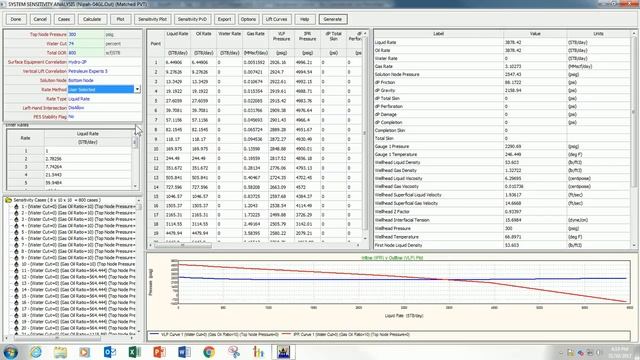Open the Options button

coord(248,19)
